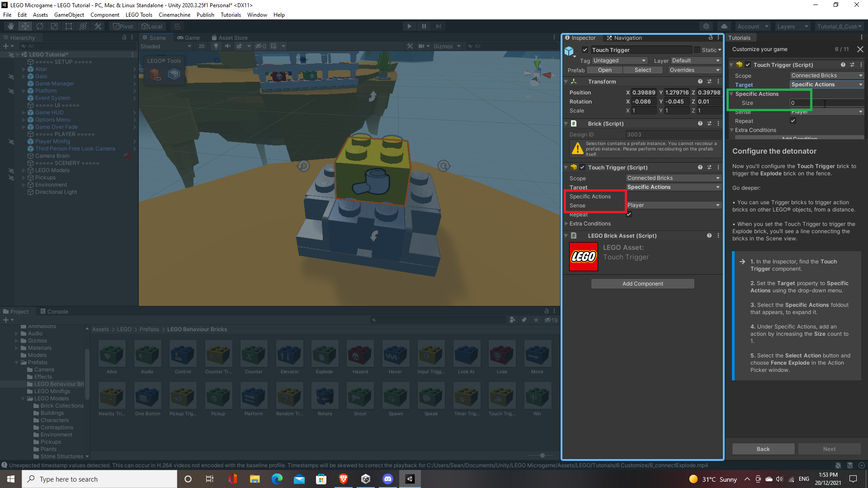Click prefab Open button

tap(604, 70)
